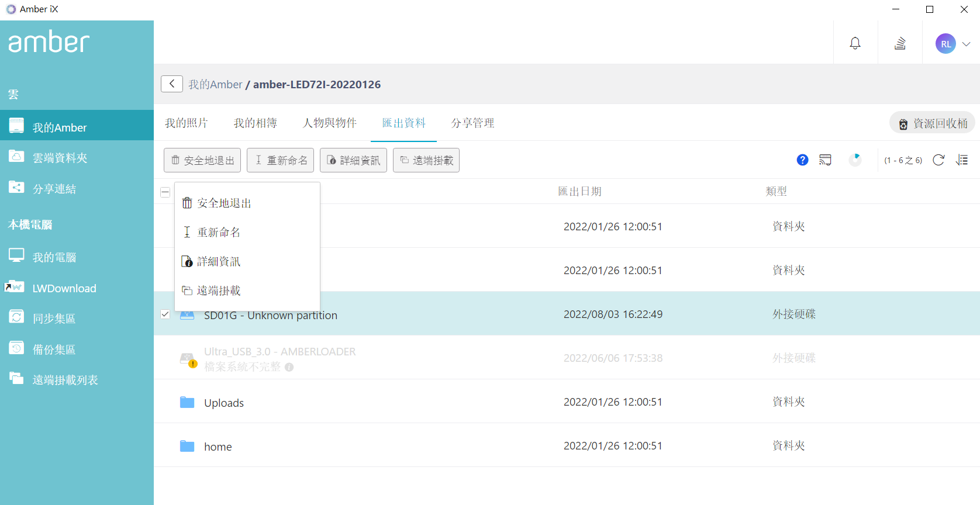Uncheck the SD01G row checkbox
Screen dimensions: 980x505
click(x=165, y=314)
